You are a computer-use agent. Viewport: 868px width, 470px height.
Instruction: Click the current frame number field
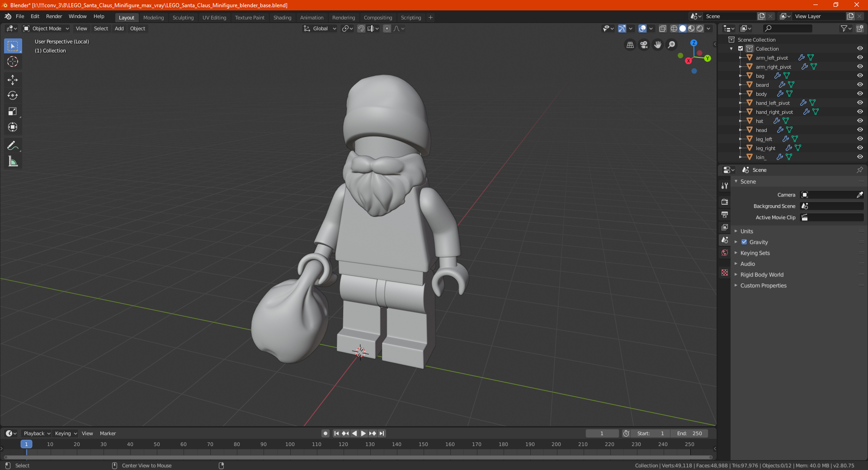(x=602, y=433)
